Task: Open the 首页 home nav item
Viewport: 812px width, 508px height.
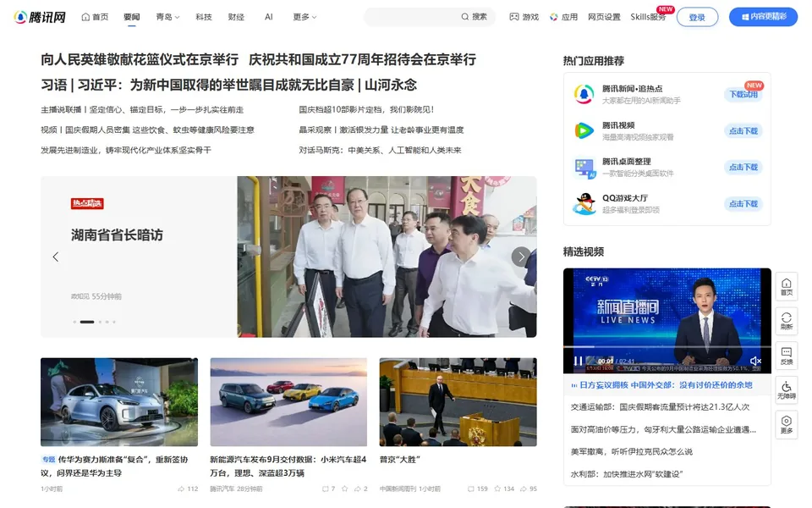Action: pyautogui.click(x=95, y=17)
